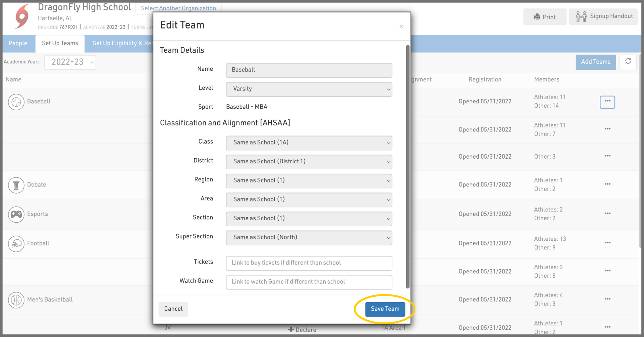644x337 pixels.
Task: Click the Football helmet icon
Action: [x=16, y=244]
